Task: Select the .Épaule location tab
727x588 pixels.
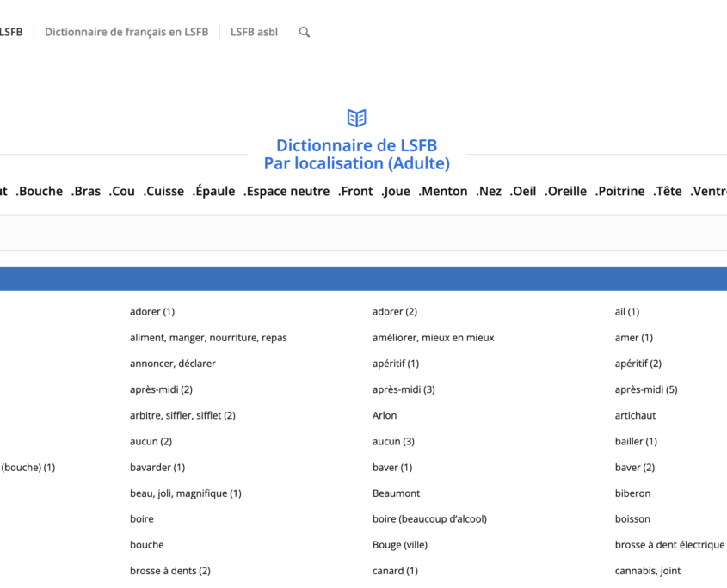Action: click(x=213, y=191)
